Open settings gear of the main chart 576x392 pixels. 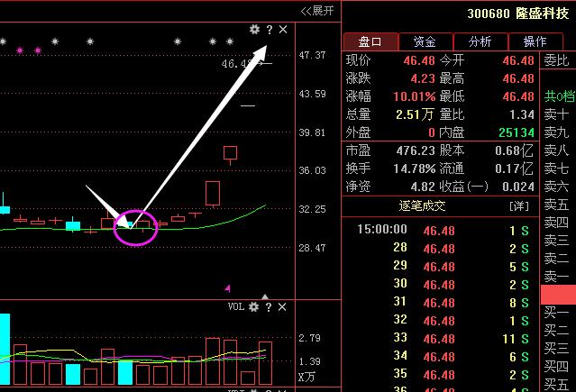(254, 30)
